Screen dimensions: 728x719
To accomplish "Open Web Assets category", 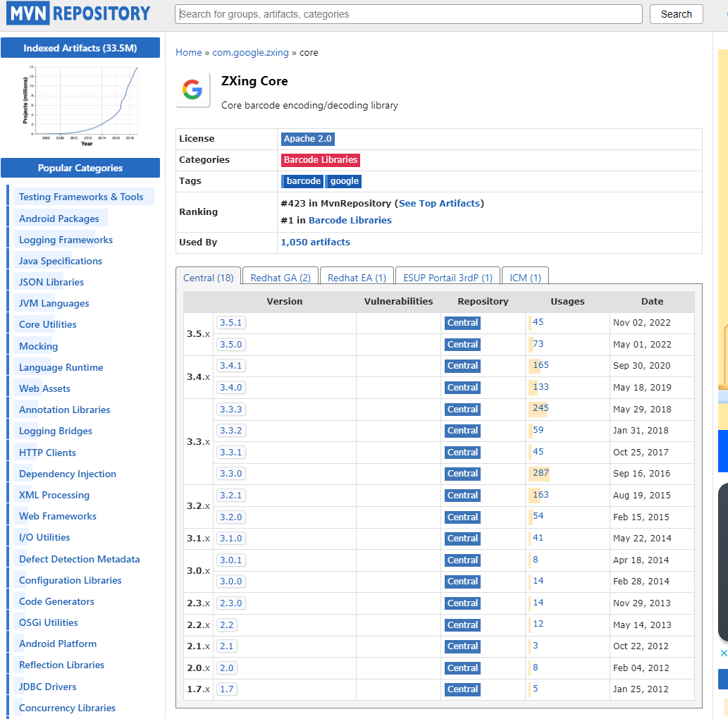I will (x=44, y=389).
